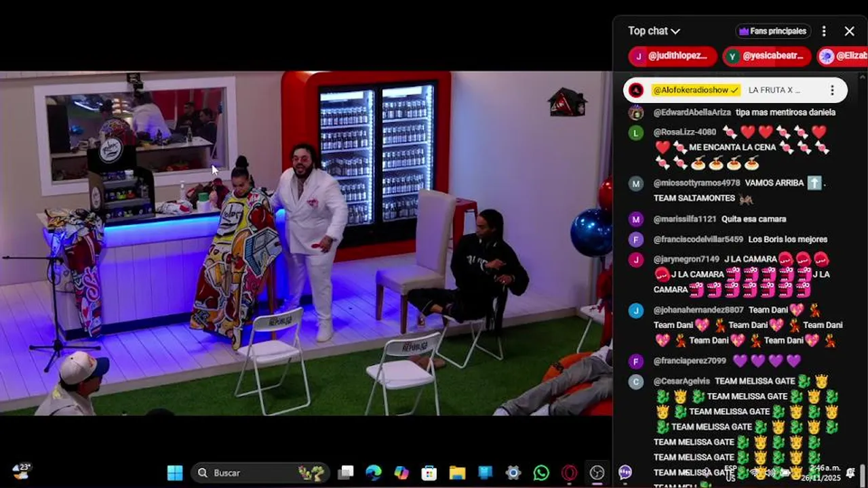Viewport: 868px width, 488px height.
Task: Open File Explorer from taskbar
Action: (457, 472)
